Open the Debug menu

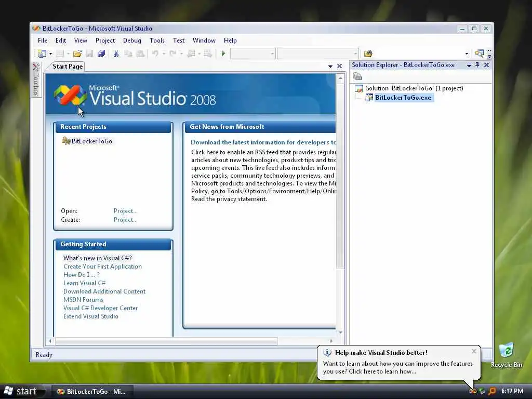(132, 41)
